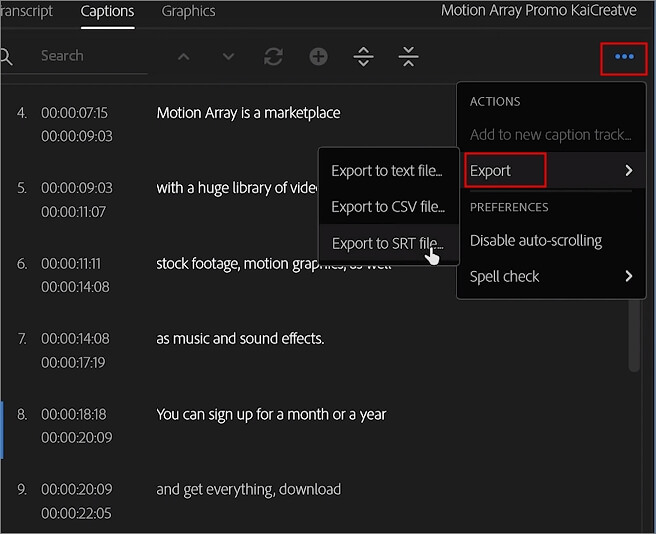Go to previous search result arrow
Screen dimensions: 656x534
[184, 56]
